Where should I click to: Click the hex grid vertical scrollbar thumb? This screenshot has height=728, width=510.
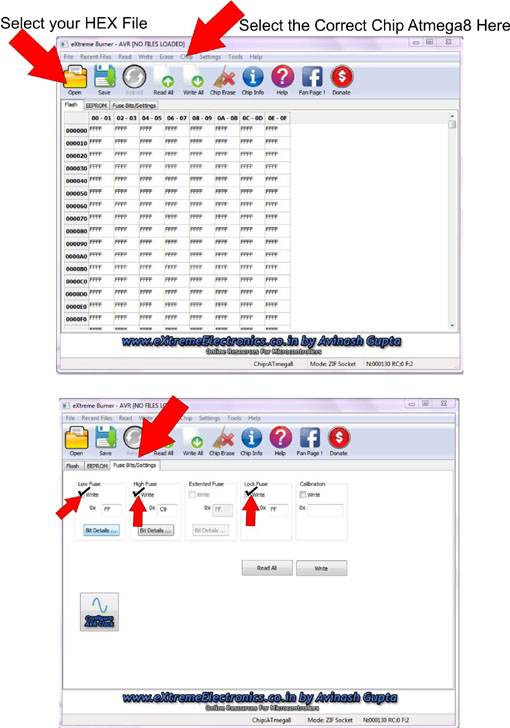point(452,124)
